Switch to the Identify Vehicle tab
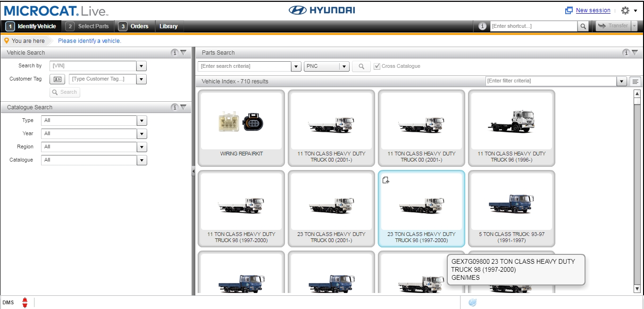 tap(31, 26)
